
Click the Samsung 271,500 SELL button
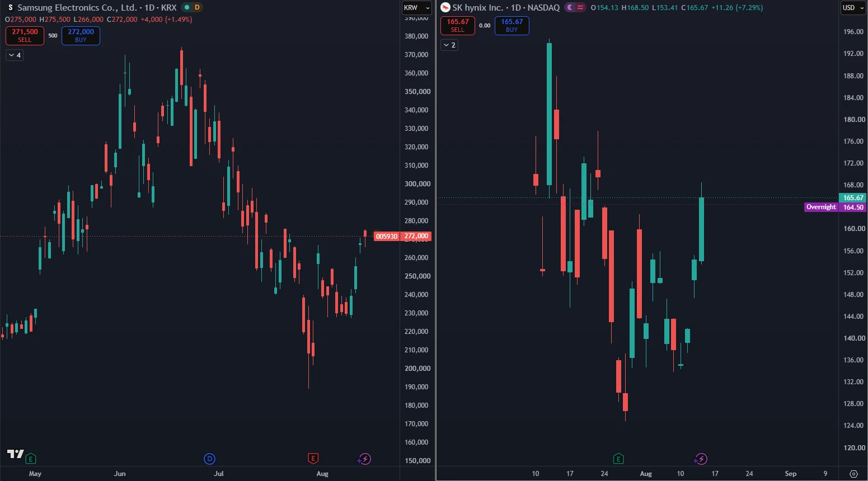coord(25,36)
